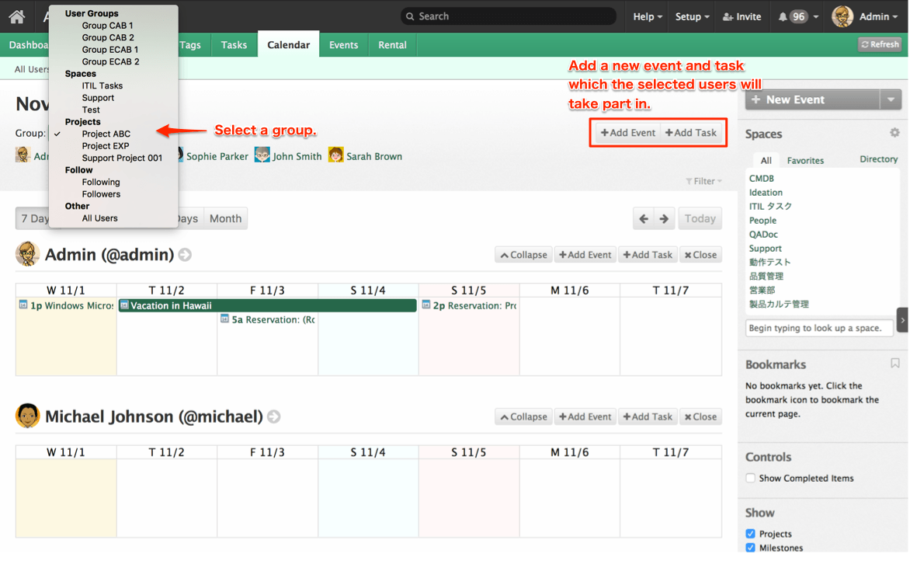Expand the Setup menu
Viewport: 924px width, 568px height.
pyautogui.click(x=691, y=16)
